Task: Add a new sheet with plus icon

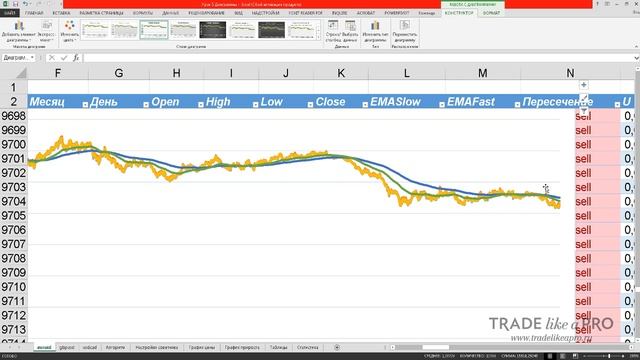Action: tap(337, 347)
